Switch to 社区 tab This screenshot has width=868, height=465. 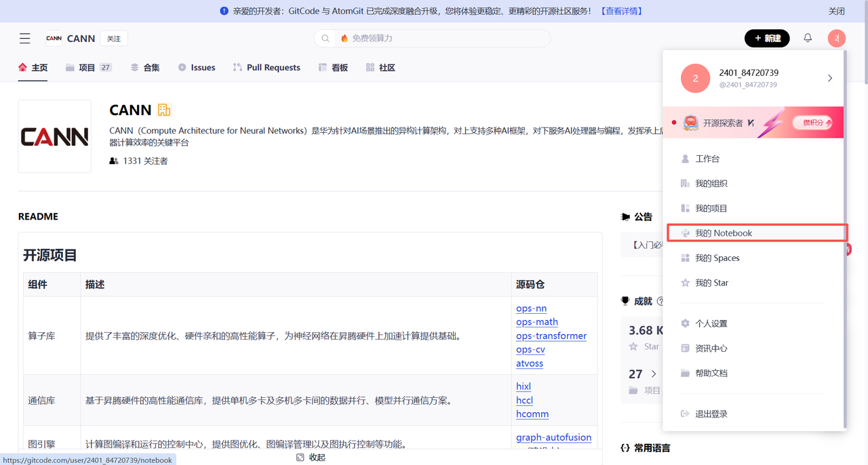pos(380,68)
